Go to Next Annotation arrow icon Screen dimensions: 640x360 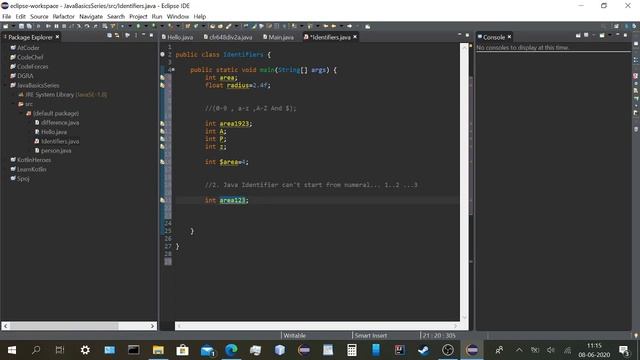coord(293,26)
